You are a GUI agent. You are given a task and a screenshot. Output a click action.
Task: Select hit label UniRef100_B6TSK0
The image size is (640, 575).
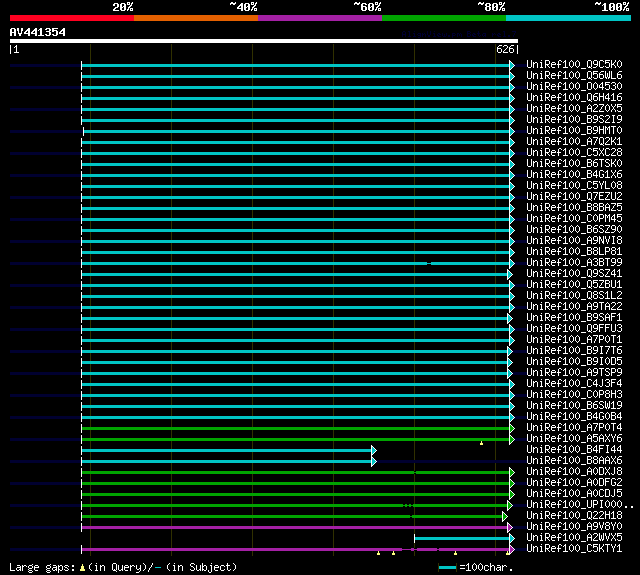[x=574, y=164]
